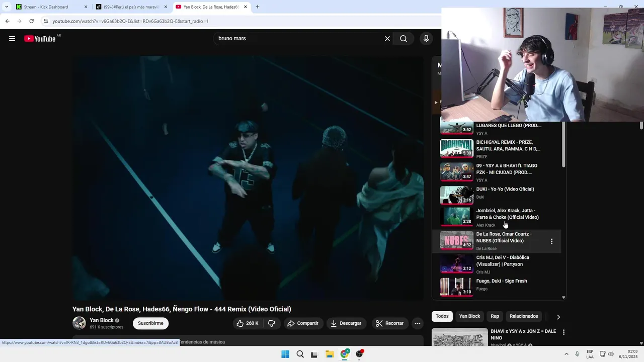The image size is (644, 362).
Task: Switch ESP LAA keyboard language
Action: (x=590, y=354)
